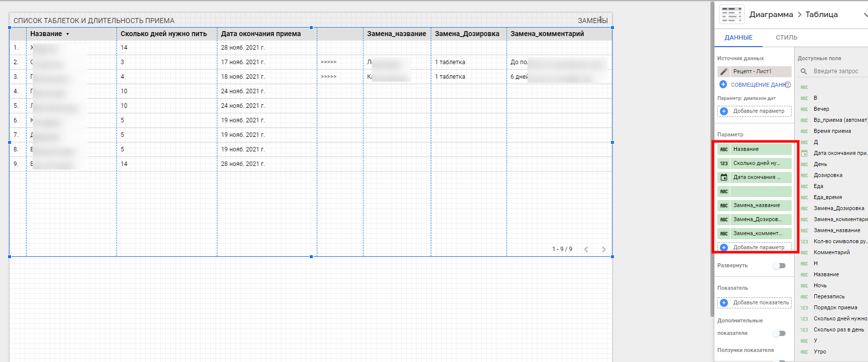Select the Дозировка field in available fields
Viewport: 868px width, 362px height.
click(x=828, y=175)
